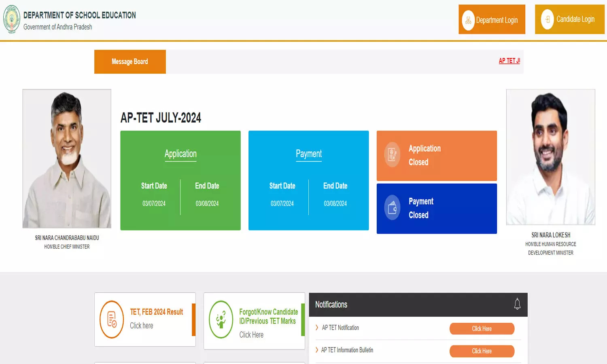Viewport: 607px width, 364px height.
Task: Select the Message Board tab
Action: click(130, 61)
